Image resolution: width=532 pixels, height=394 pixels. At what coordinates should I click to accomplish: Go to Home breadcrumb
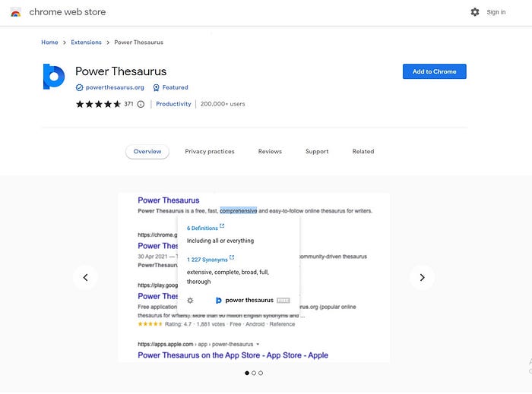point(49,43)
